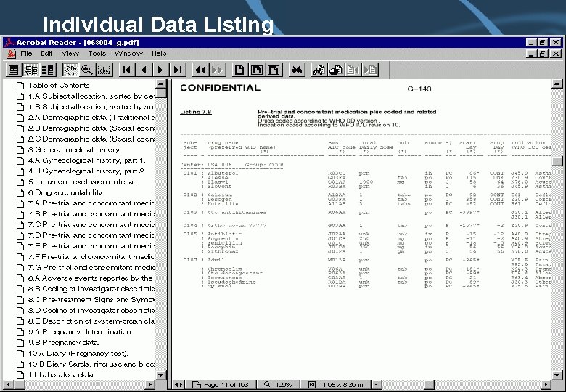The height and width of the screenshot is (392, 566).
Task: Open bookmark 9.A Pregnancy determination
Action: 79,332
